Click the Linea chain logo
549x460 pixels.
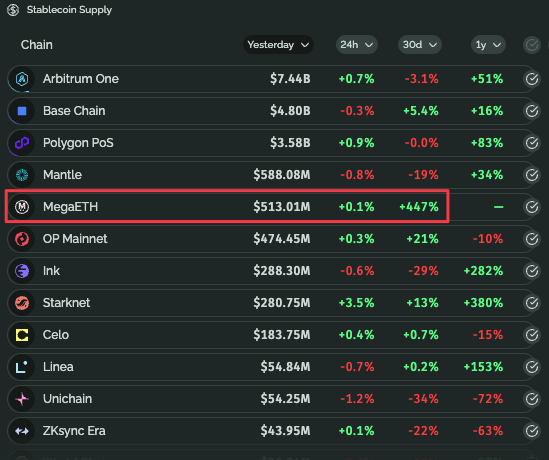coord(22,367)
